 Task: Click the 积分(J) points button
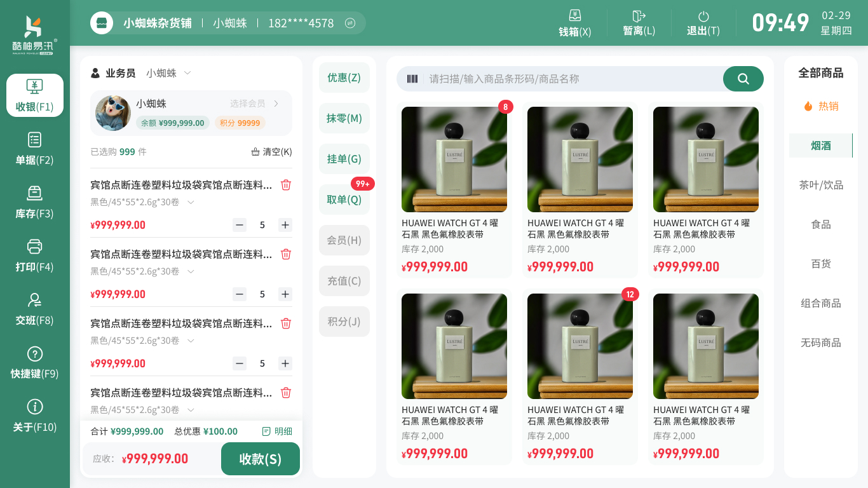pos(344,322)
